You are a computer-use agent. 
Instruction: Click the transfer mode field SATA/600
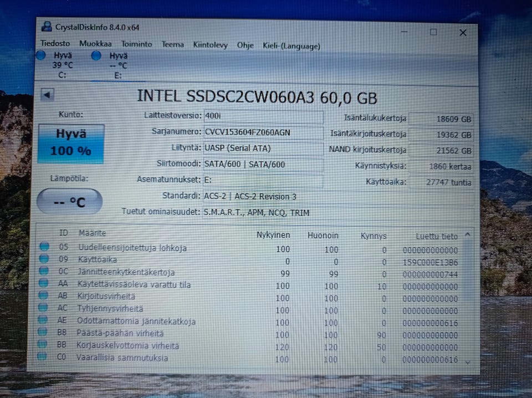pos(263,164)
